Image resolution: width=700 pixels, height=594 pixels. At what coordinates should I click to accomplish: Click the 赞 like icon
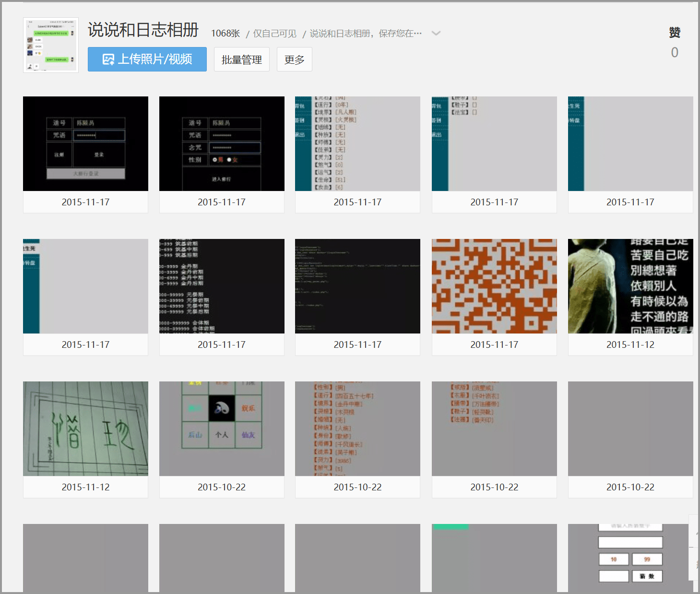tap(674, 33)
